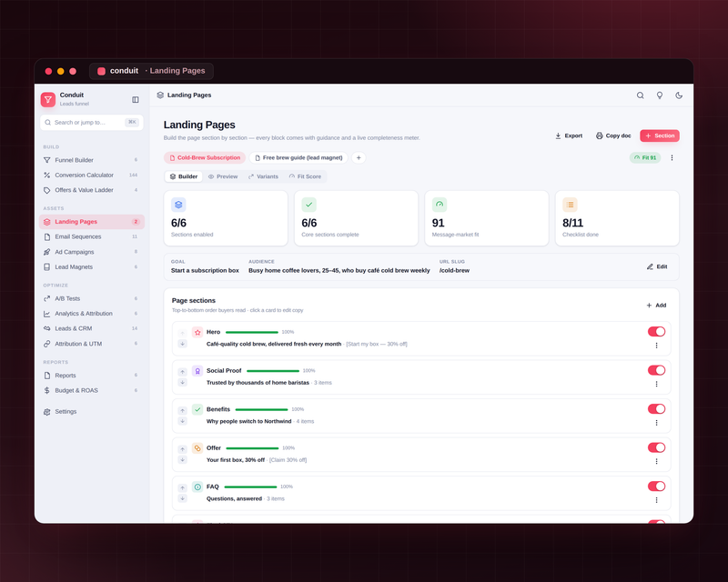
Task: Switch to dark mode moon icon
Action: (x=679, y=95)
